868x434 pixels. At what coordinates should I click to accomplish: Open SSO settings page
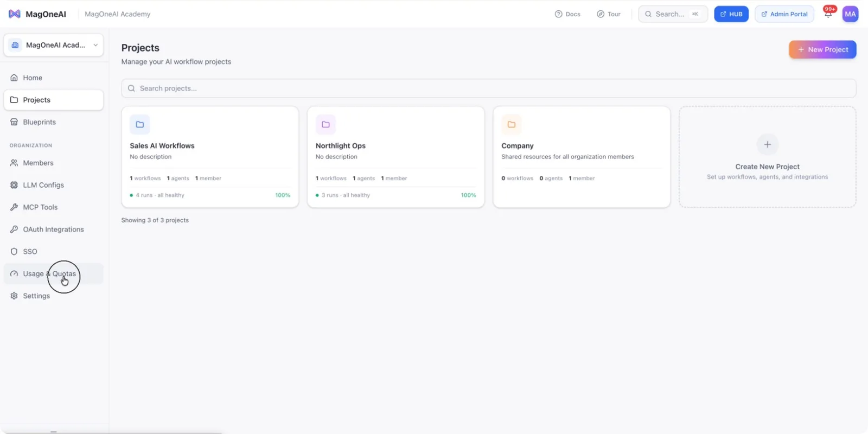coord(54,252)
